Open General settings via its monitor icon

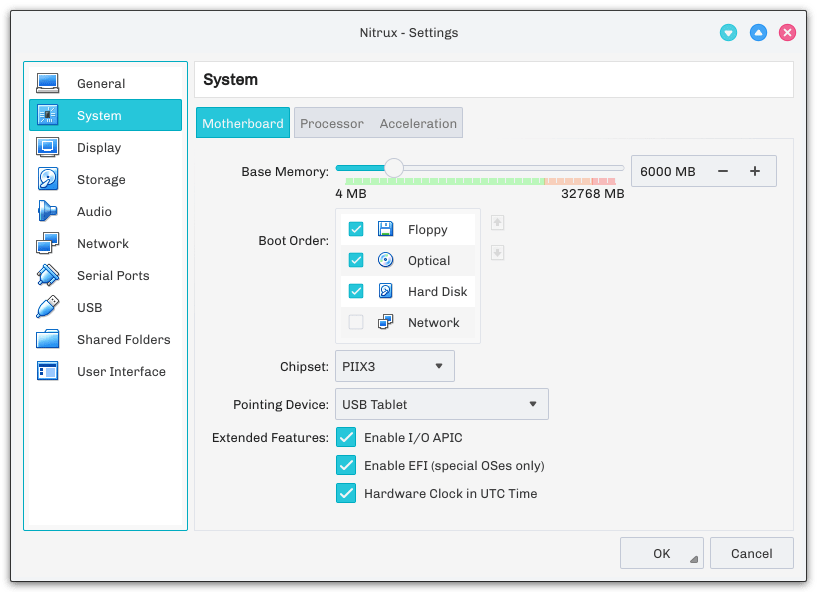click(x=47, y=83)
